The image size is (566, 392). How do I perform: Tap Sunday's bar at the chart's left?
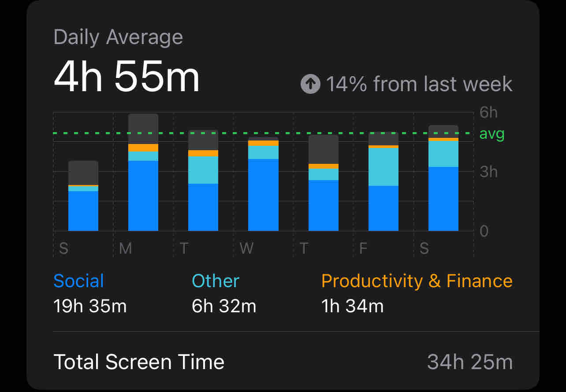coord(83,196)
